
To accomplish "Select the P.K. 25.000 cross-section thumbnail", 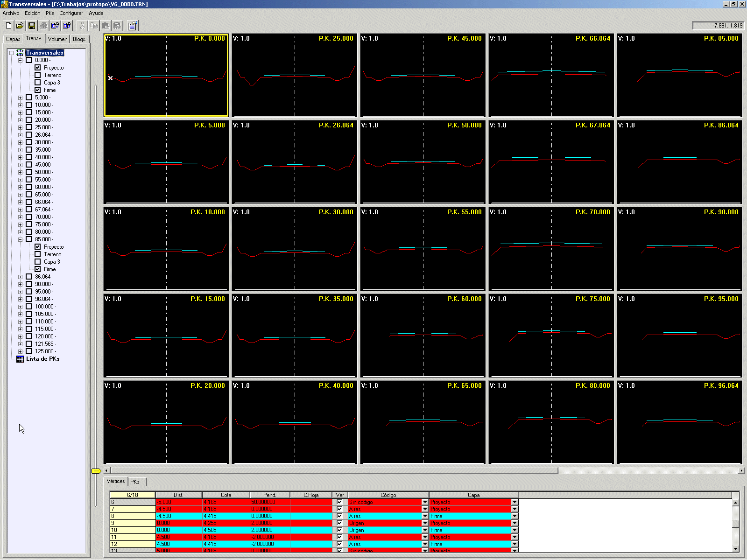I will pyautogui.click(x=294, y=75).
